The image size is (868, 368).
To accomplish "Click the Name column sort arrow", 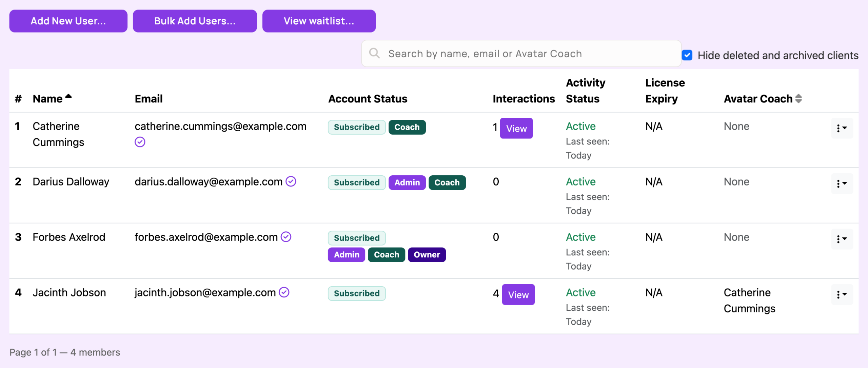I will (x=68, y=96).
